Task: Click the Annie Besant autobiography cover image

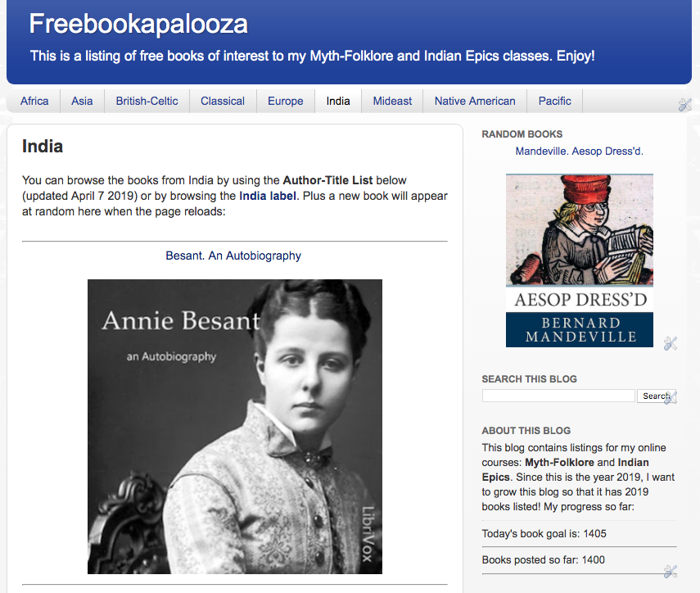Action: (x=235, y=427)
